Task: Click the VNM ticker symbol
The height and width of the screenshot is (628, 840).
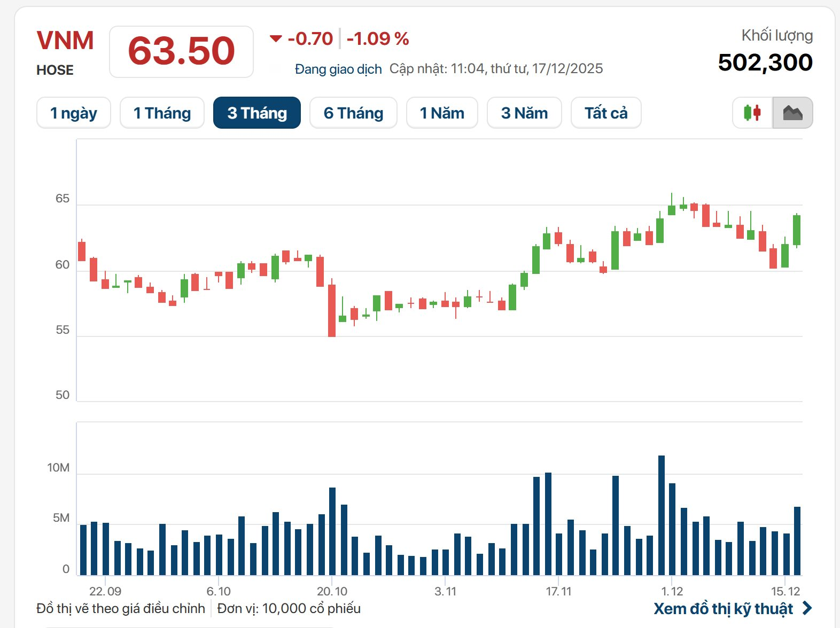Action: click(65, 41)
